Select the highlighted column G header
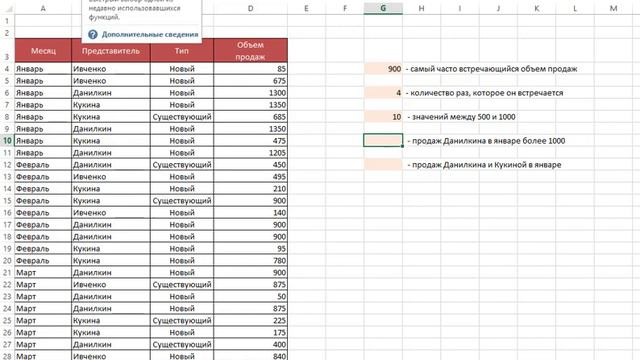Screen dimensions: 640x360 pyautogui.click(x=383, y=8)
